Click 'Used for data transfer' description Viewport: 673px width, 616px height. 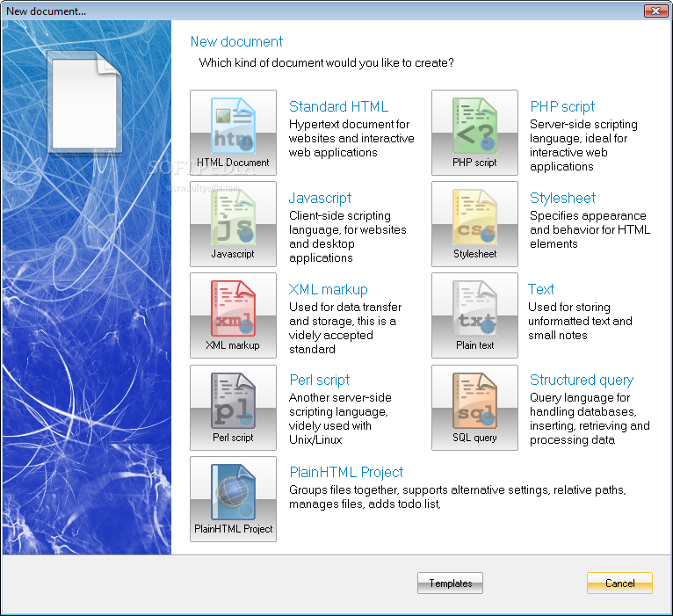tap(345, 328)
